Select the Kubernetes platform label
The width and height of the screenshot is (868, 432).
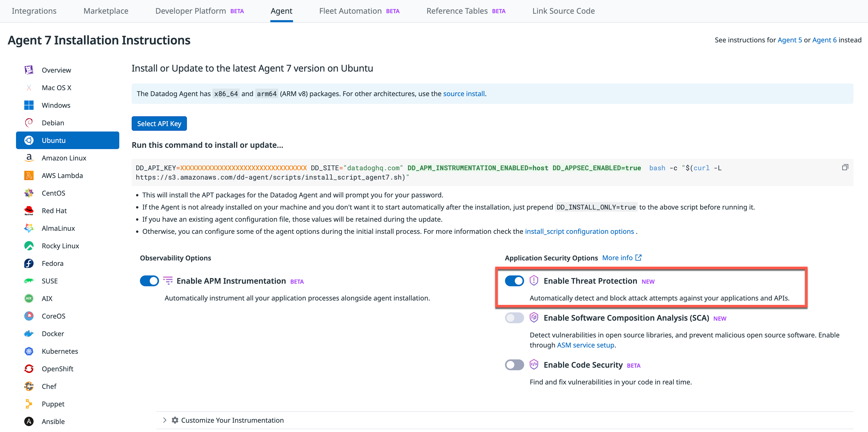coord(60,351)
